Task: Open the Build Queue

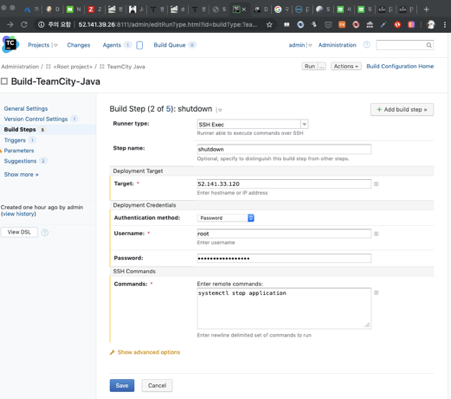Action: [169, 45]
